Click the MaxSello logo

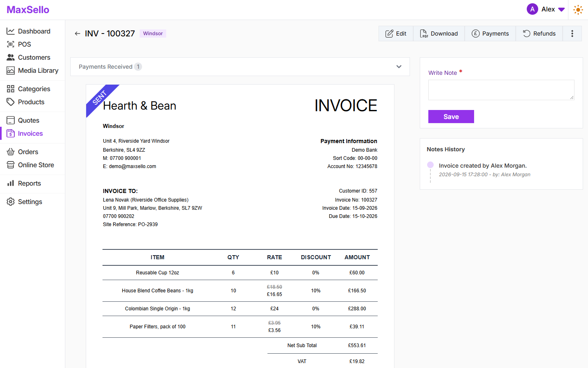[x=28, y=10]
